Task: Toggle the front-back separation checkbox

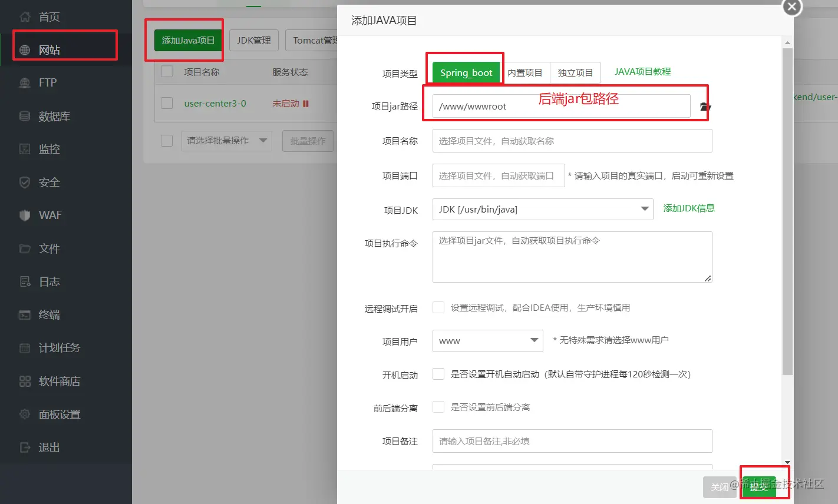Action: click(x=438, y=407)
